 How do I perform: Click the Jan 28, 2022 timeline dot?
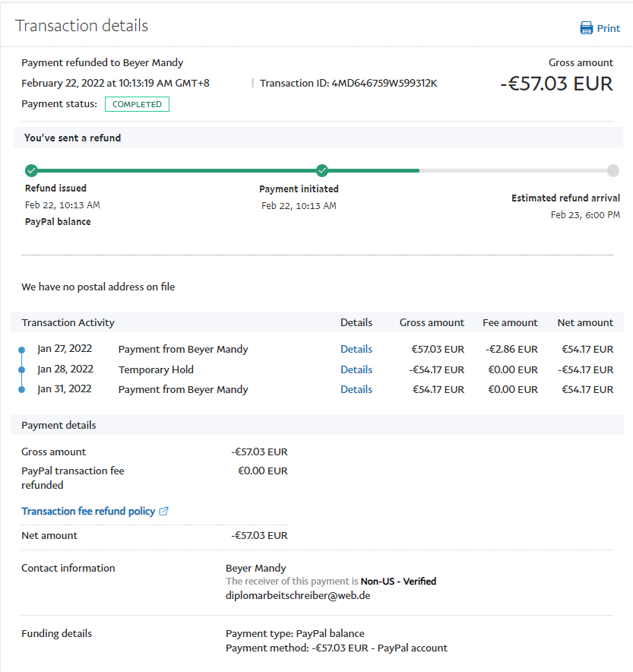coord(22,370)
